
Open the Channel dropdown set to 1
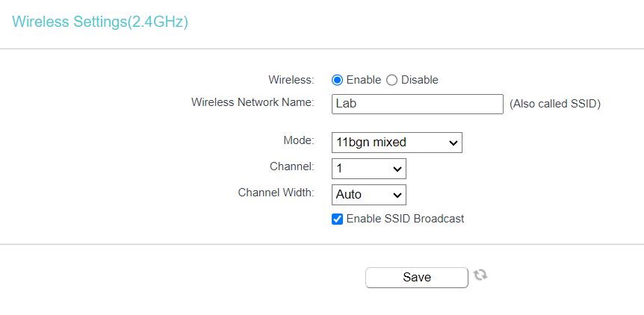[x=369, y=169]
